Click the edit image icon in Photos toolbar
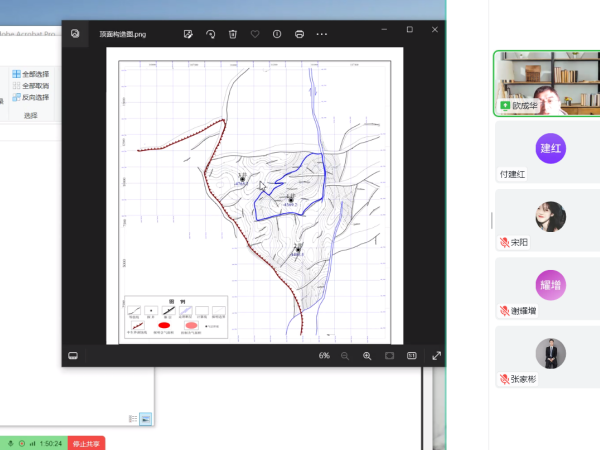 (188, 34)
